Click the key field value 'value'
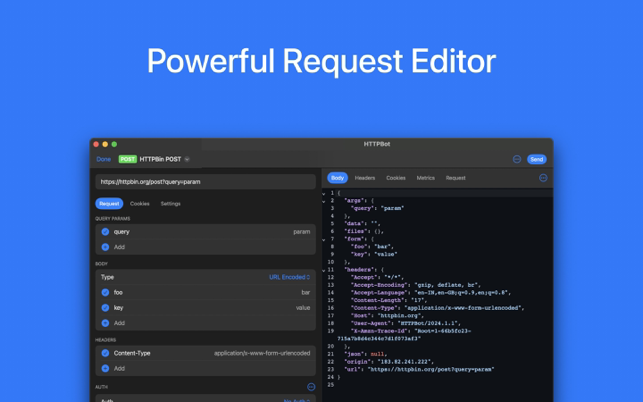Viewport: 643px width, 402px height. coord(303,308)
